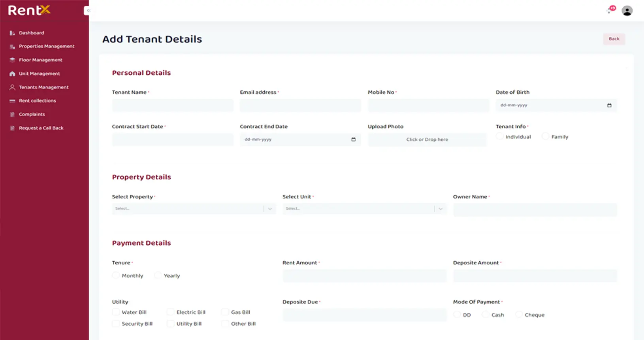The image size is (644, 340).
Task: Check the Electric Bill utility box
Action: [x=170, y=312]
